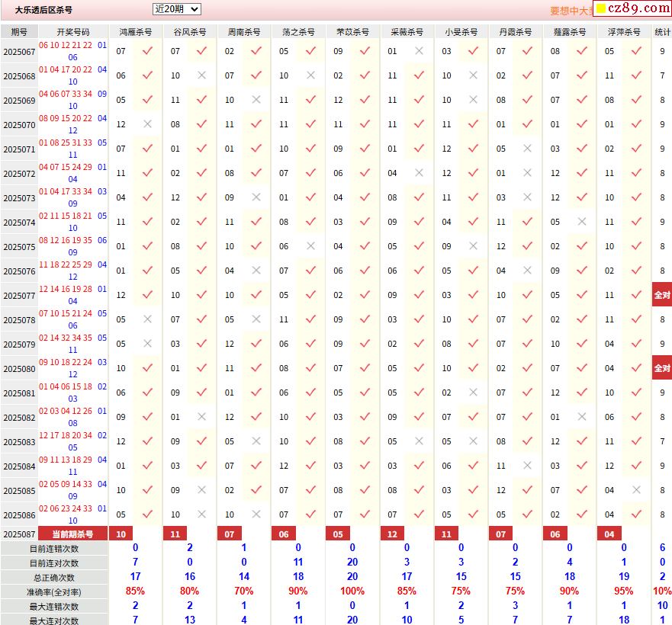This screenshot has height=625, width=672.
Task: Click the 周南杀号 X mark in row 2025073
Action: tap(256, 197)
